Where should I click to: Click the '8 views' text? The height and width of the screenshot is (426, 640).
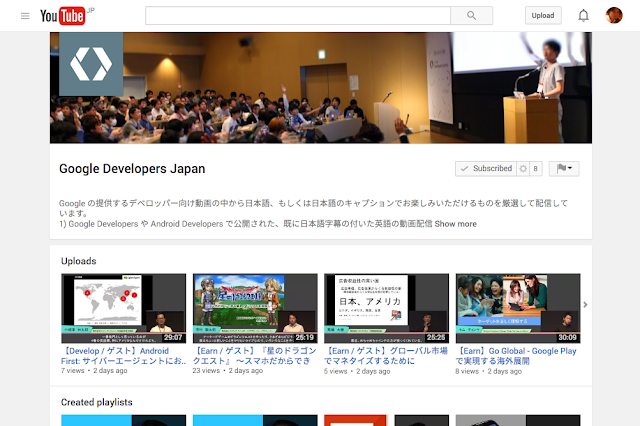[467, 371]
